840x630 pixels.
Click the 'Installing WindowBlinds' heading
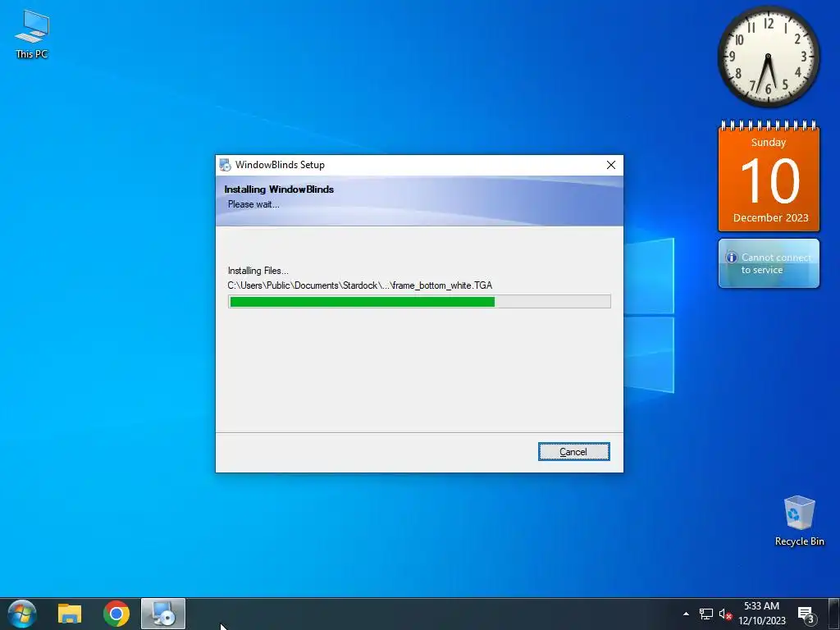pos(279,189)
